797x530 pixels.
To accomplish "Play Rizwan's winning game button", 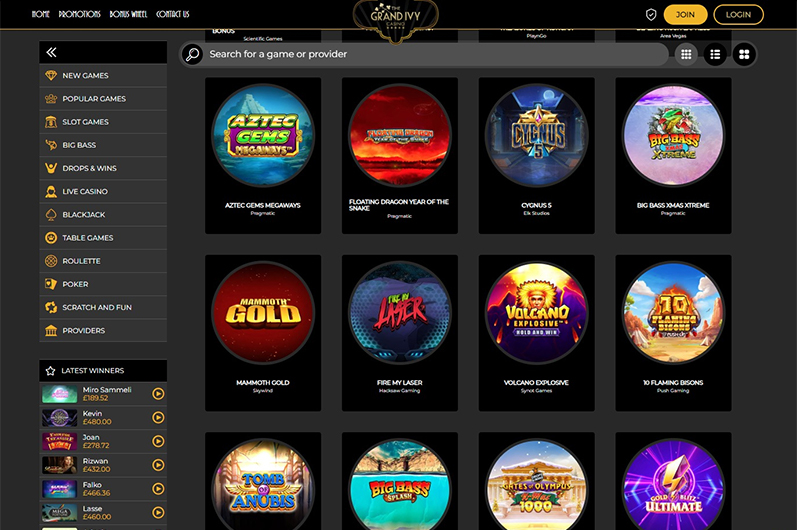I will click(158, 464).
